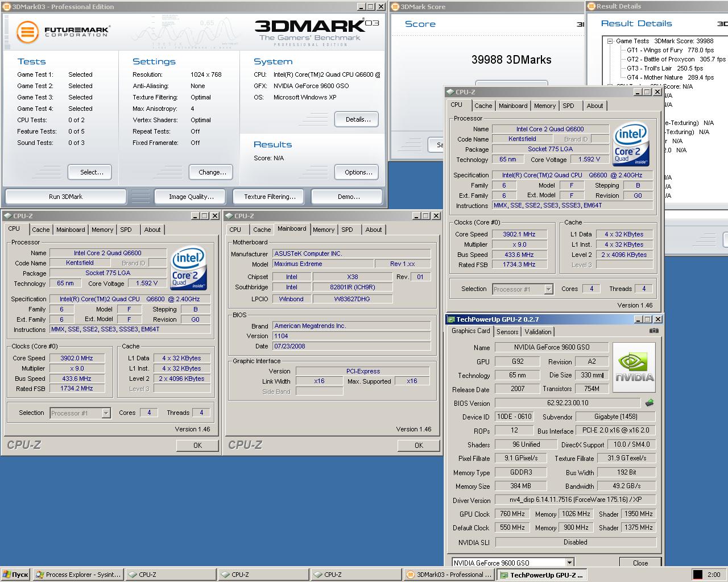Click 3DMark Score window title icon

396,7
